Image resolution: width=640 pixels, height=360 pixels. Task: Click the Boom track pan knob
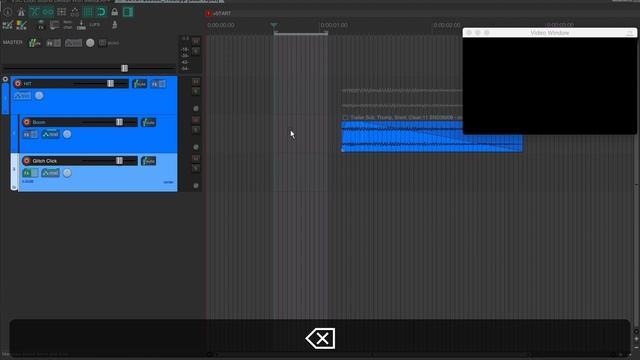[67, 134]
